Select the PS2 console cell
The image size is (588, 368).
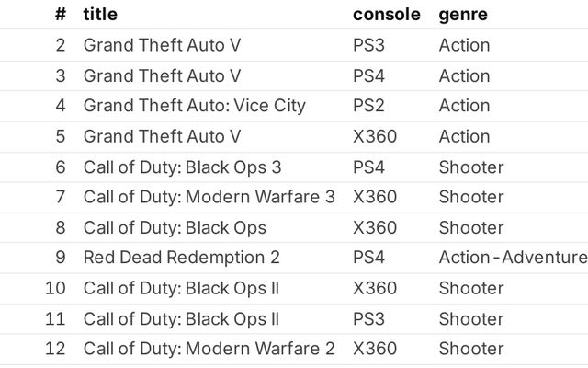click(370, 106)
